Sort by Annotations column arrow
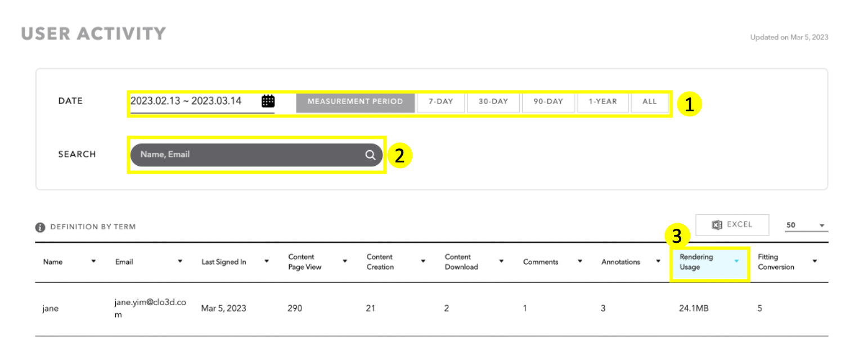The width and height of the screenshot is (868, 344). pos(658,261)
